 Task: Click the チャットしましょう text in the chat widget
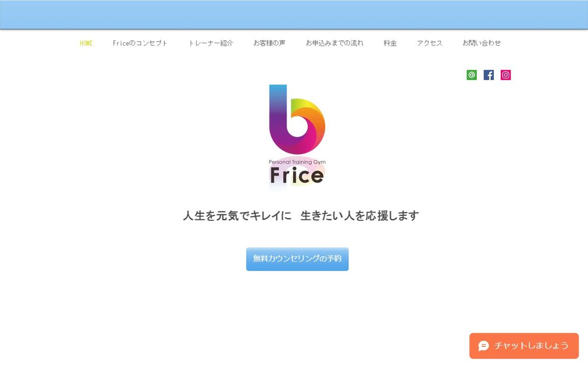point(531,346)
